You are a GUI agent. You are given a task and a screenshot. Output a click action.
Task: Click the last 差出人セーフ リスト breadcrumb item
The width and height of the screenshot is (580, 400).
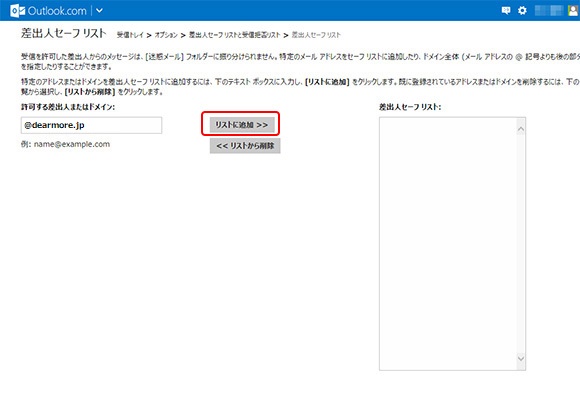316,35
